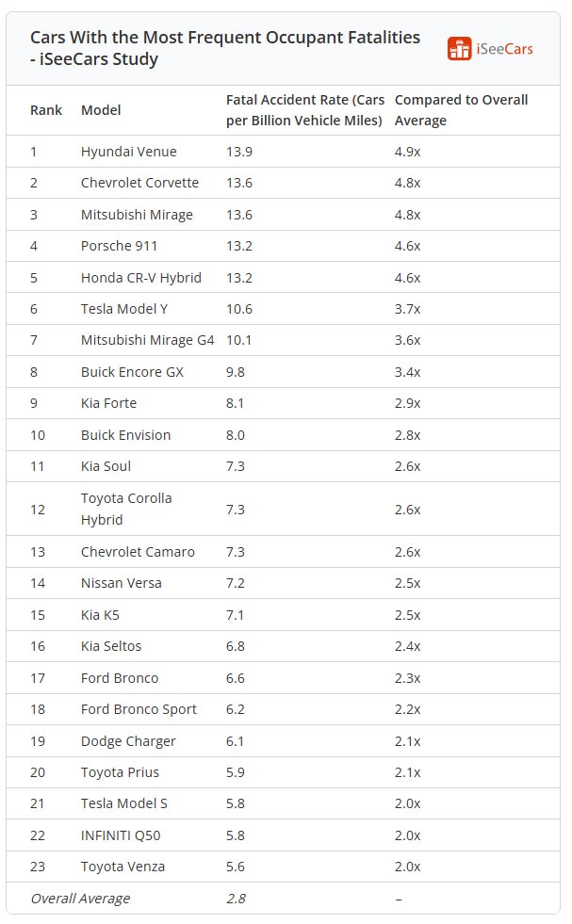
Task: Select the Rank column header
Action: pos(46,110)
